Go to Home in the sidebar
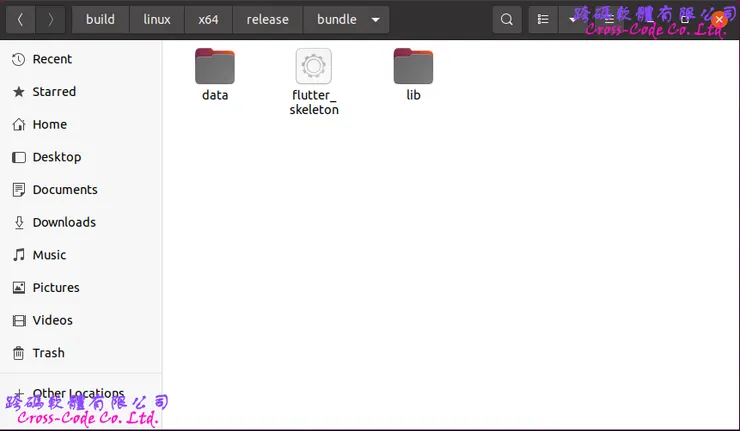740x431 pixels. pyautogui.click(x=81, y=124)
